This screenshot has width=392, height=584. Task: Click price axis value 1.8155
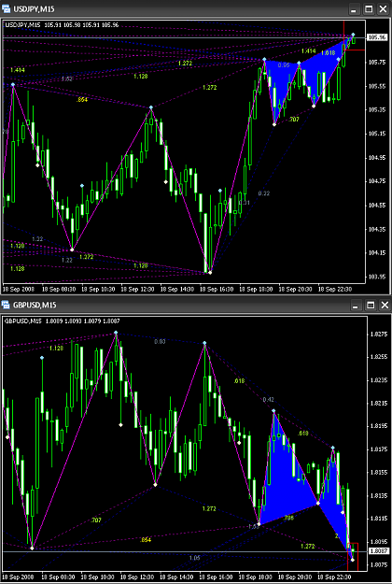pyautogui.click(x=378, y=473)
